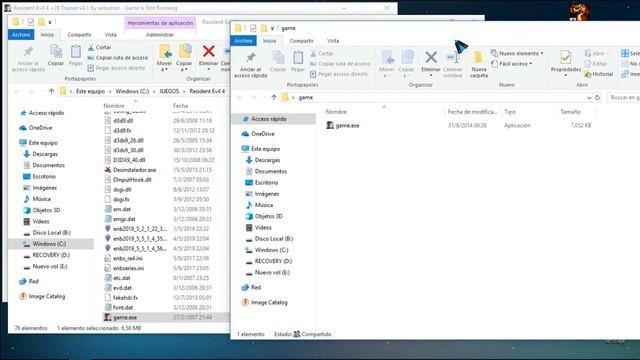The image size is (640, 360).
Task: Go up one folder in game window
Action: [x=274, y=97]
